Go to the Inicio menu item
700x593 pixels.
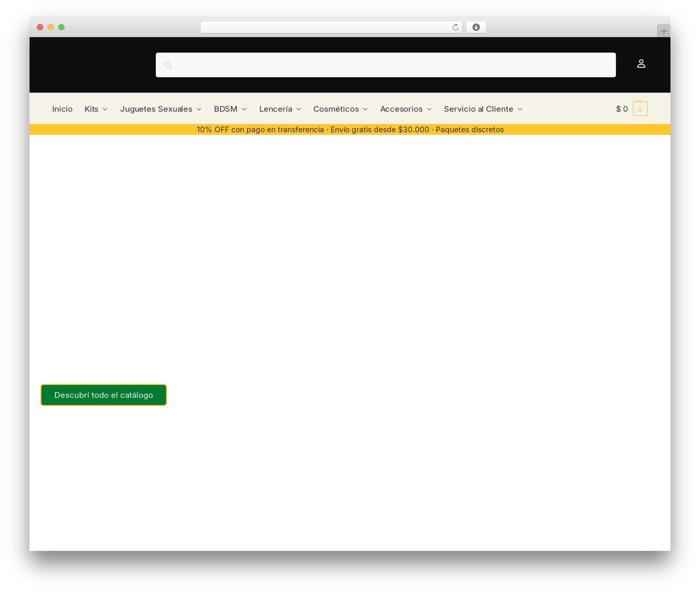62,109
